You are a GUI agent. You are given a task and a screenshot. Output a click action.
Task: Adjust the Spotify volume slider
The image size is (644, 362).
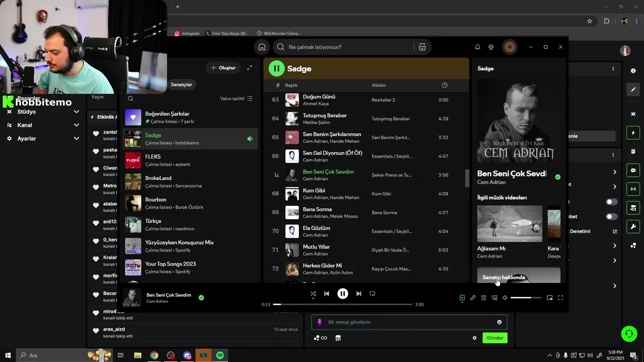tap(526, 298)
